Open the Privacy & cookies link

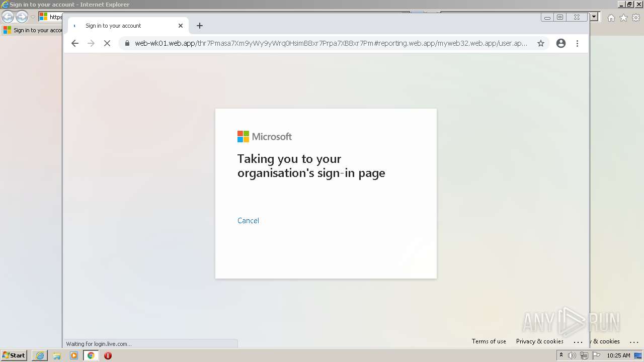pos(540,341)
